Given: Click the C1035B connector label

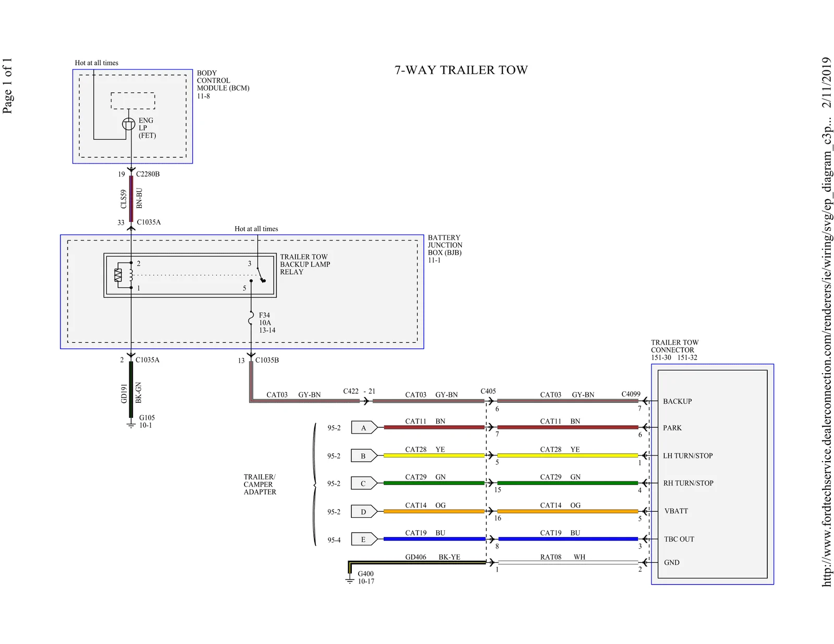Looking at the screenshot, I should pos(267,360).
